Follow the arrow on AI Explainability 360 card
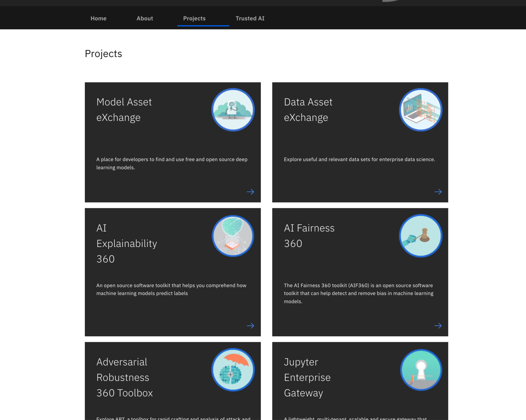Screen dimensions: 526x420 (x=250, y=326)
